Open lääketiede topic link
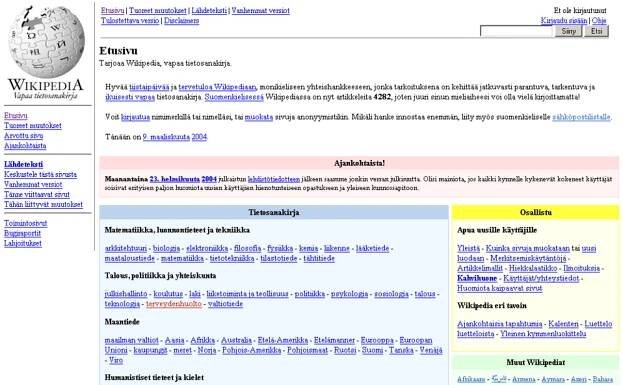623x385 pixels. tap(372, 248)
